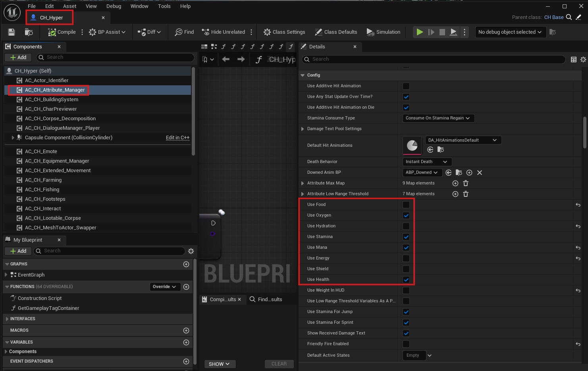Open Death Behavior dropdown
This screenshot has height=371, width=588.
(427, 162)
